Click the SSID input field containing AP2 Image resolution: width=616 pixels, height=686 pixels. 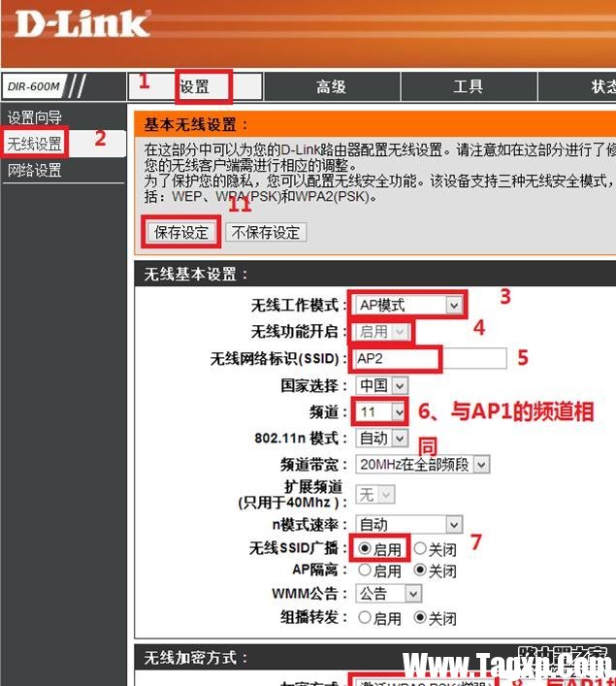[x=431, y=358]
